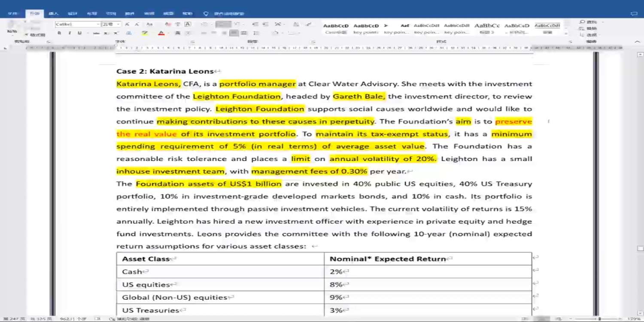
Task: Toggle Bold formatting
Action: click(x=59, y=33)
